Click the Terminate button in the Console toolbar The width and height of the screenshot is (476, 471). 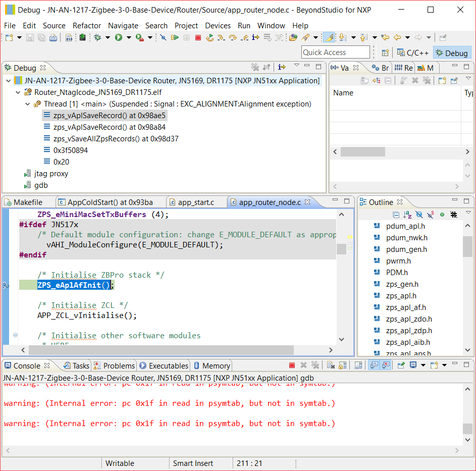pos(292,365)
